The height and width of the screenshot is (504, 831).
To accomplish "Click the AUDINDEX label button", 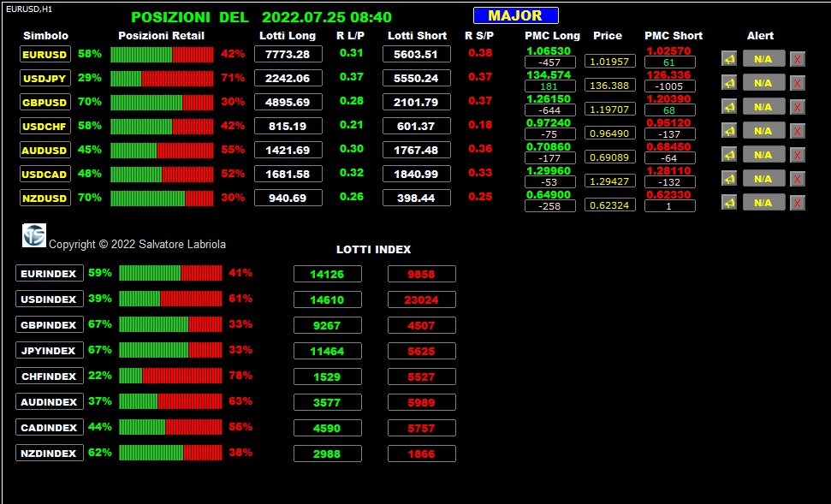I will click(x=50, y=401).
